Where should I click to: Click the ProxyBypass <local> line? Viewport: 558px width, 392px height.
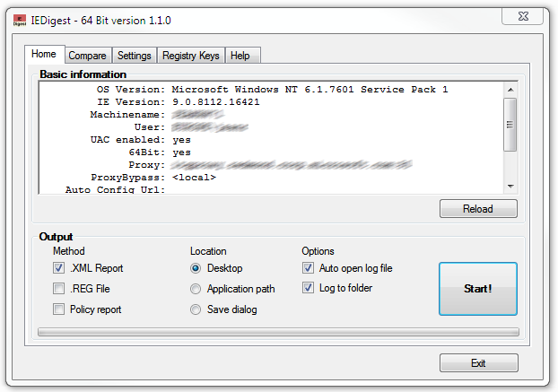153,177
